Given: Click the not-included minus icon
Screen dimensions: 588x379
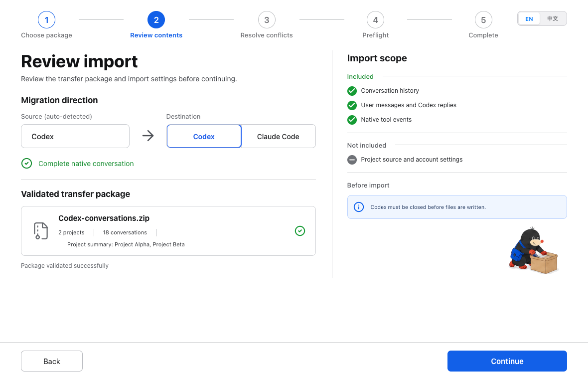Looking at the screenshot, I should coord(352,160).
